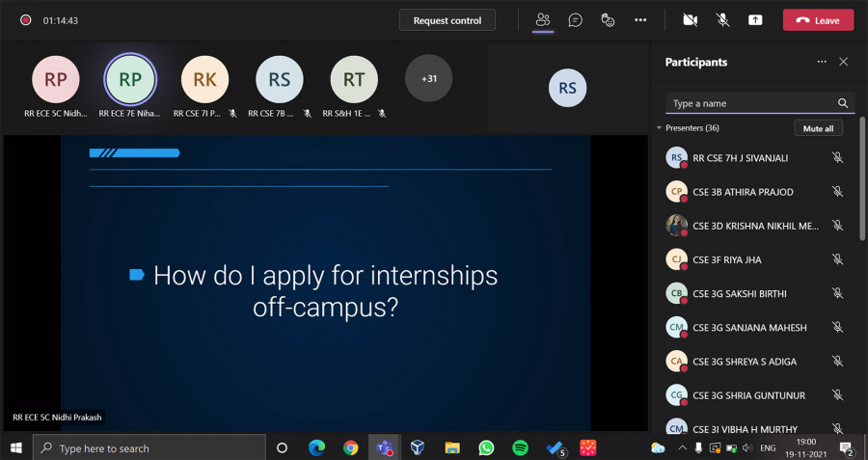The height and width of the screenshot is (460, 868).
Task: Collapse the Presenters (36) list
Action: [659, 128]
